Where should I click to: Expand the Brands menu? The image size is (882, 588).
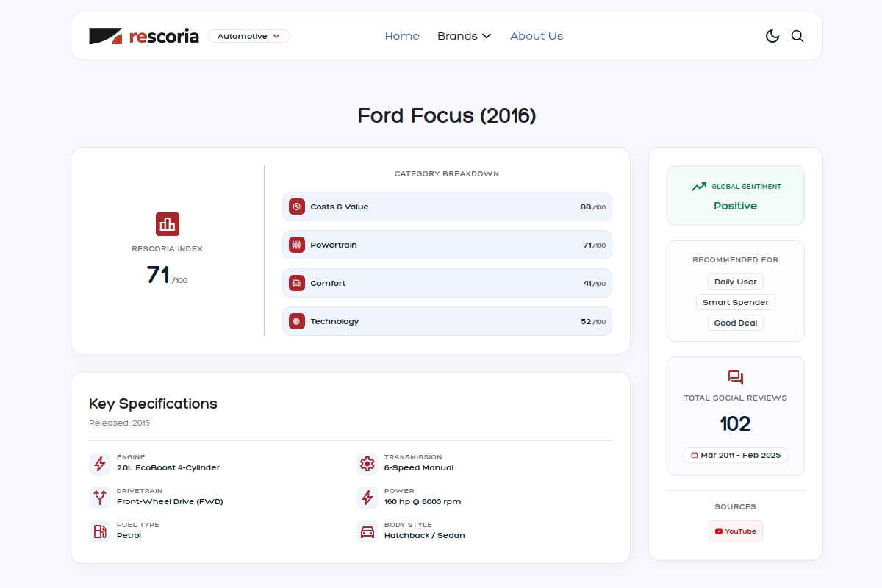click(464, 36)
